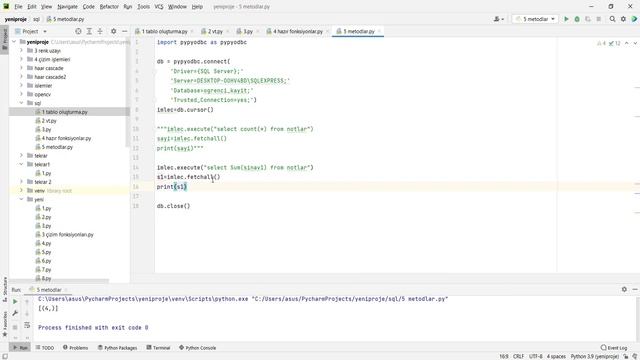Image resolution: width=640 pixels, height=360 pixels.
Task: Run the 5 metodlar configuration
Action: [566, 19]
